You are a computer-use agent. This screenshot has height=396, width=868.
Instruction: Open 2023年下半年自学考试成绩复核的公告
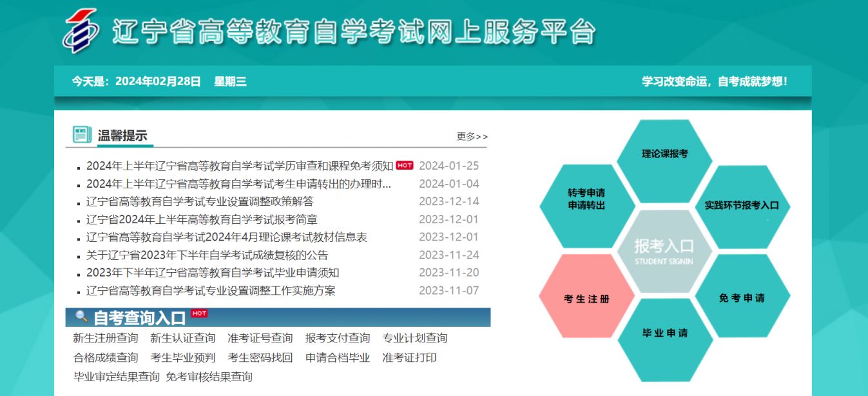click(207, 255)
